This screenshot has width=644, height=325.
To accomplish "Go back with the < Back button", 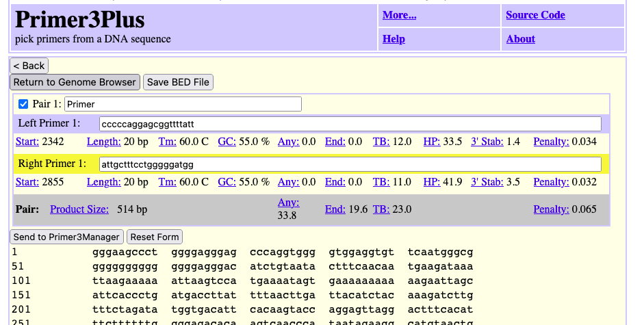I will 29,66.
